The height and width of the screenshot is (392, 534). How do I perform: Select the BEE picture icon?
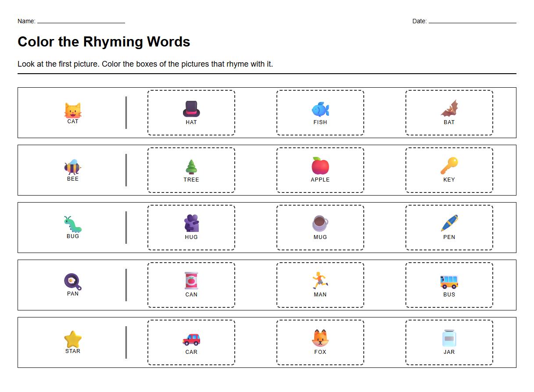tap(72, 167)
